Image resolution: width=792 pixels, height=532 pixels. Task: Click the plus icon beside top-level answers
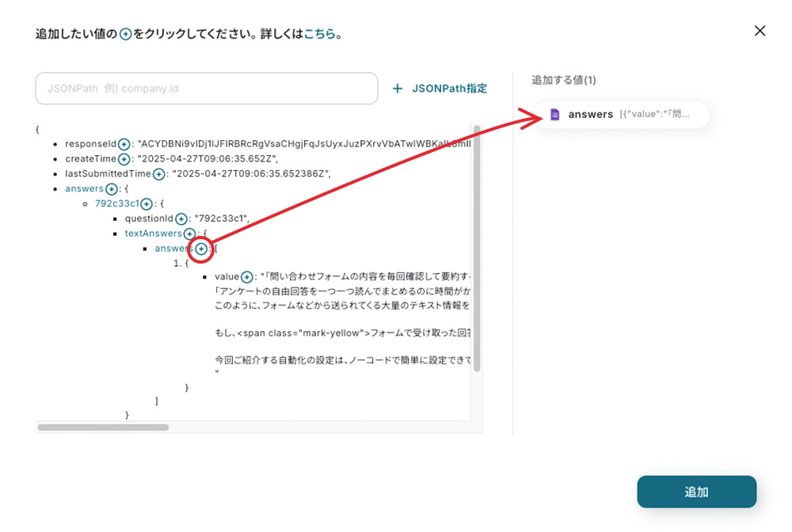click(x=111, y=189)
